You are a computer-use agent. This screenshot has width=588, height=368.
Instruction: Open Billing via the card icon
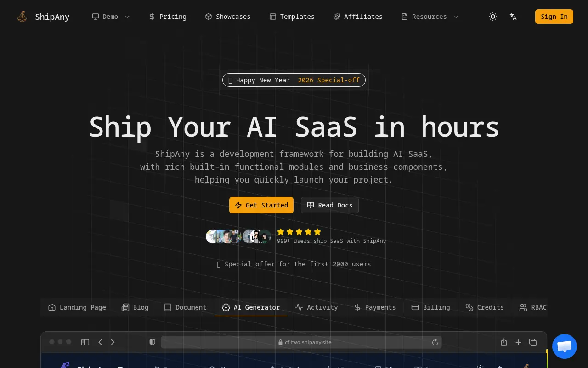pyautogui.click(x=416, y=307)
